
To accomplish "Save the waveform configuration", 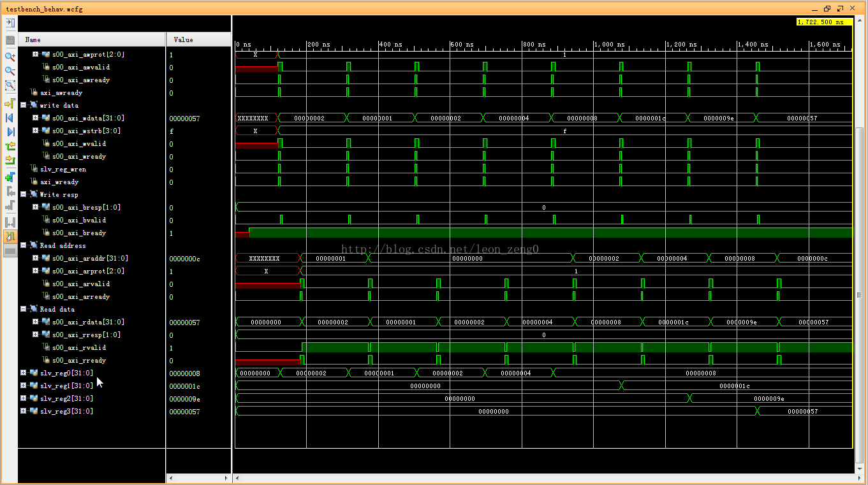I will tap(10, 40).
